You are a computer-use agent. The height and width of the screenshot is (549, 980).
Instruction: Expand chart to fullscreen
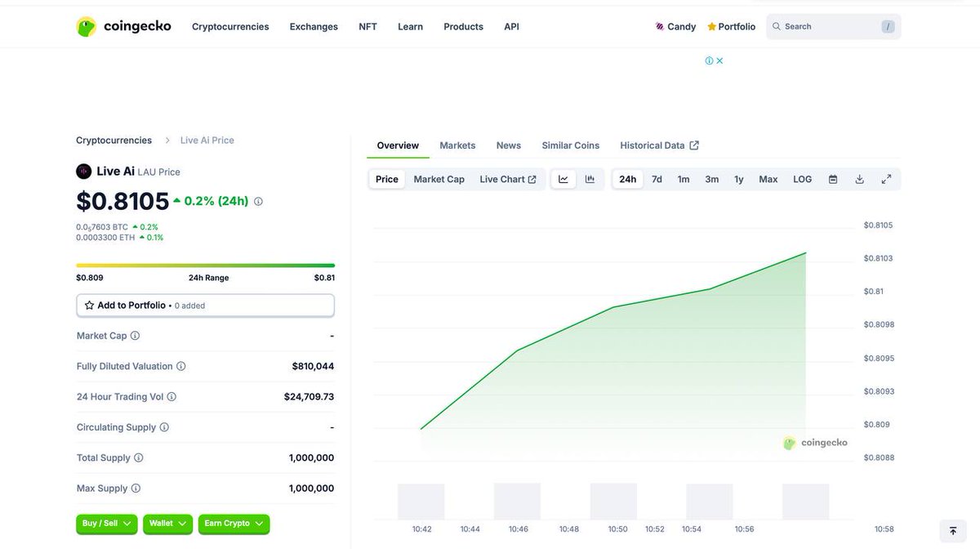(x=886, y=179)
